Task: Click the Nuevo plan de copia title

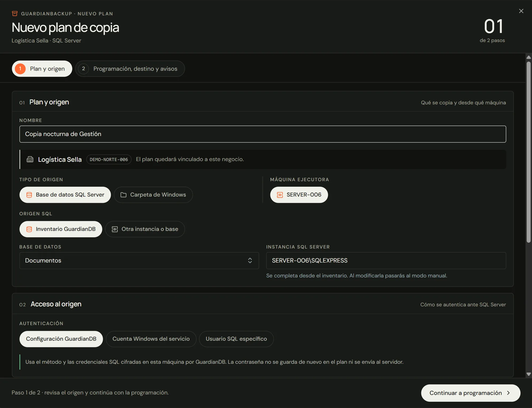Action: coord(65,28)
